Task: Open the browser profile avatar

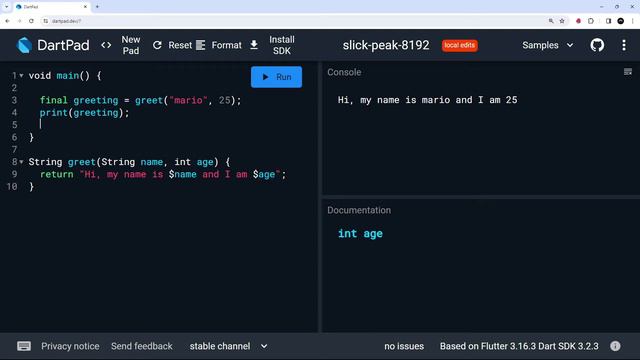Action: [620, 21]
